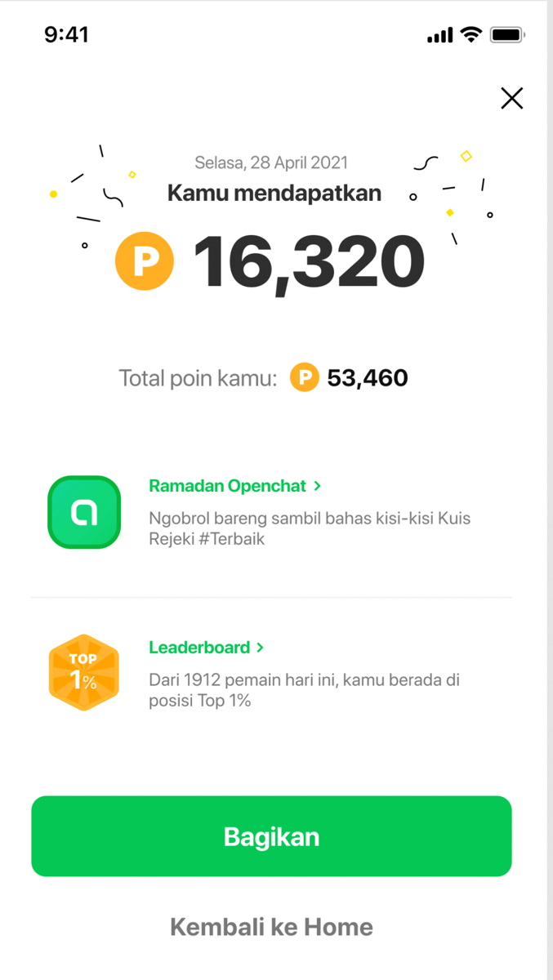Open the Ramadan Openchat link

tap(228, 485)
